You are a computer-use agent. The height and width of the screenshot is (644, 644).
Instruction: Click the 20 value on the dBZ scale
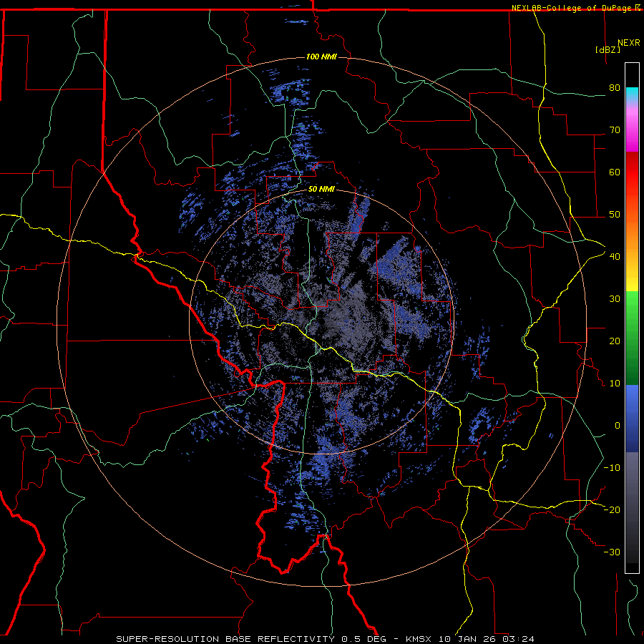(615, 341)
